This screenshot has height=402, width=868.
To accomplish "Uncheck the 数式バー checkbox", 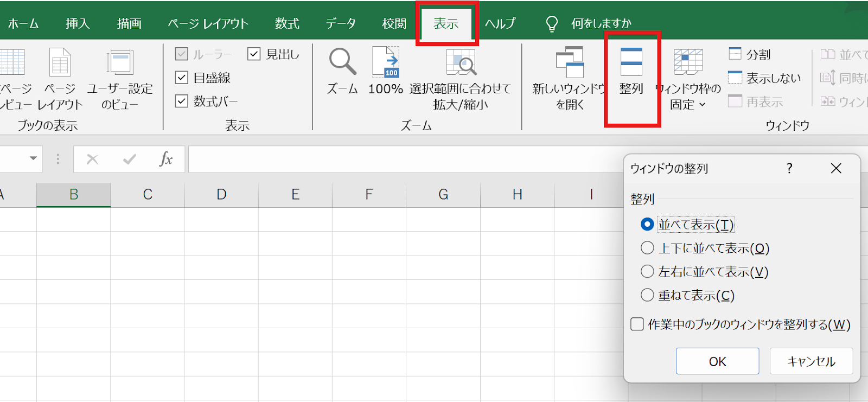I will 182,101.
